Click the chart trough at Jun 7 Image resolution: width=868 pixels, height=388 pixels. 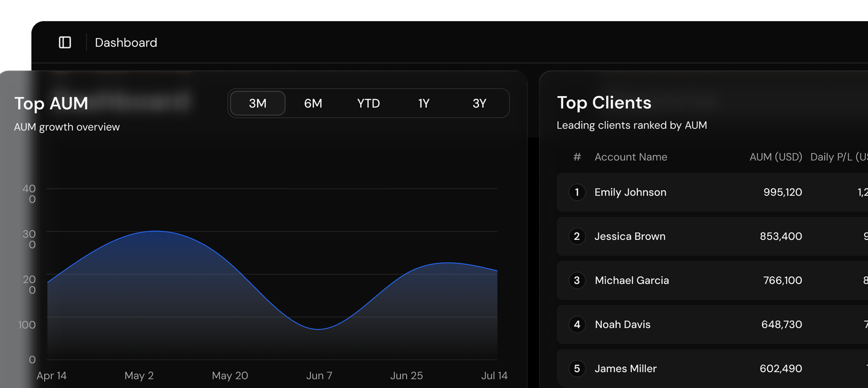pyautogui.click(x=319, y=329)
